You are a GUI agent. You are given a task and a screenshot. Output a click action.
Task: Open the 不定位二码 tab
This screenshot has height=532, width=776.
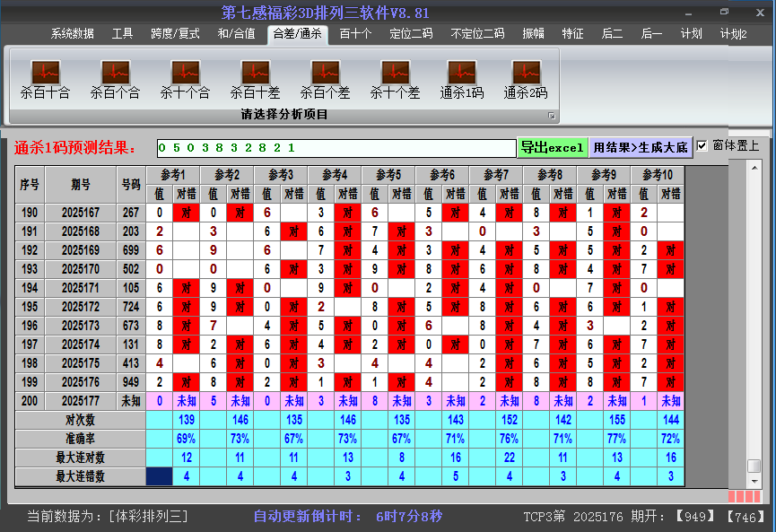point(477,34)
